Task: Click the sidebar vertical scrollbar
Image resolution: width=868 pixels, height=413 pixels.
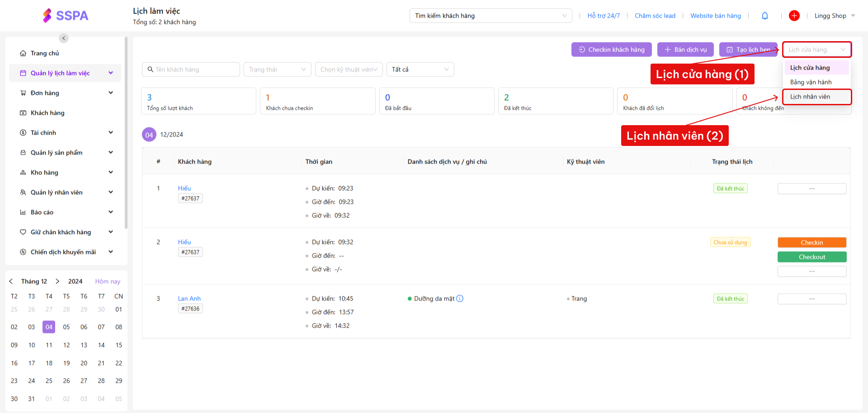Action: (126, 133)
